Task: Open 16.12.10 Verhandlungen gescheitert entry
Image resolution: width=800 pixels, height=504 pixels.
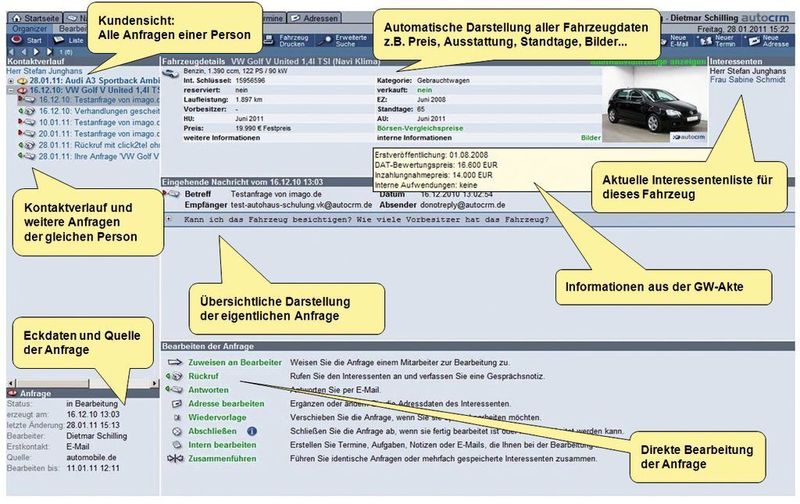Action: tap(98, 111)
